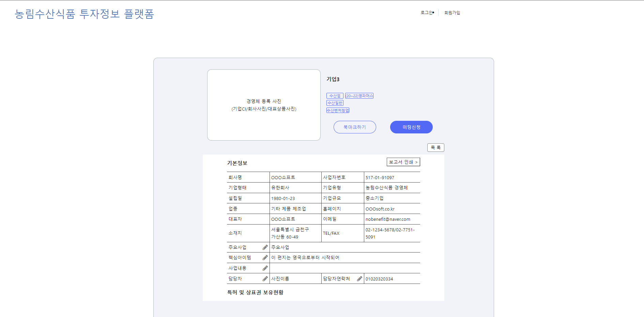Click the 농림수산식품 투자정보 플랫폼 logo

[83, 14]
